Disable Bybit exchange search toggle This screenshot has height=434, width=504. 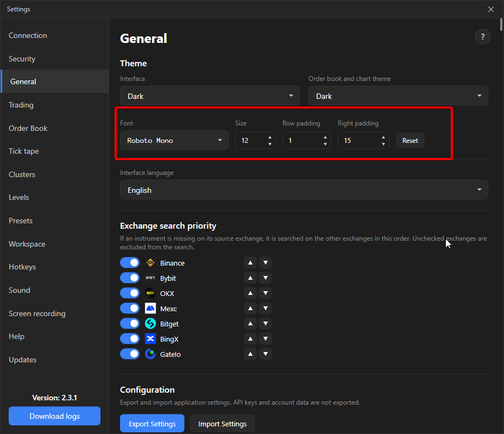pyautogui.click(x=130, y=278)
